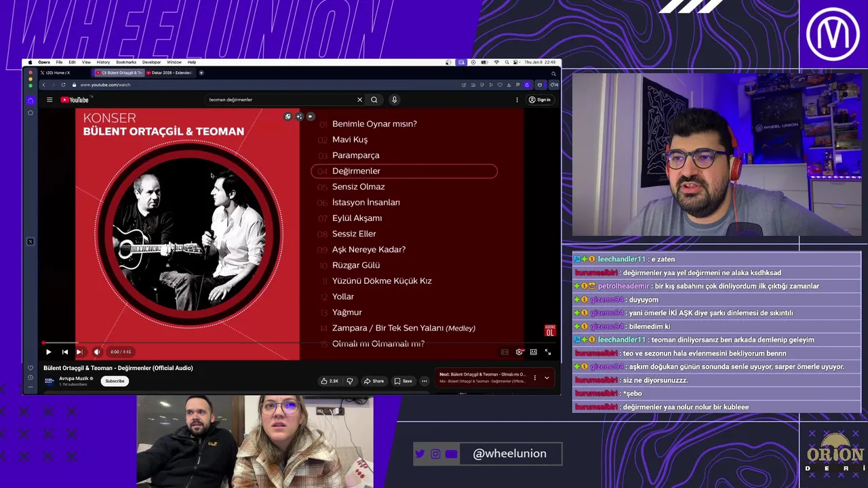Open history clock in Opera sidebar
The image size is (868, 488).
pyautogui.click(x=30, y=378)
